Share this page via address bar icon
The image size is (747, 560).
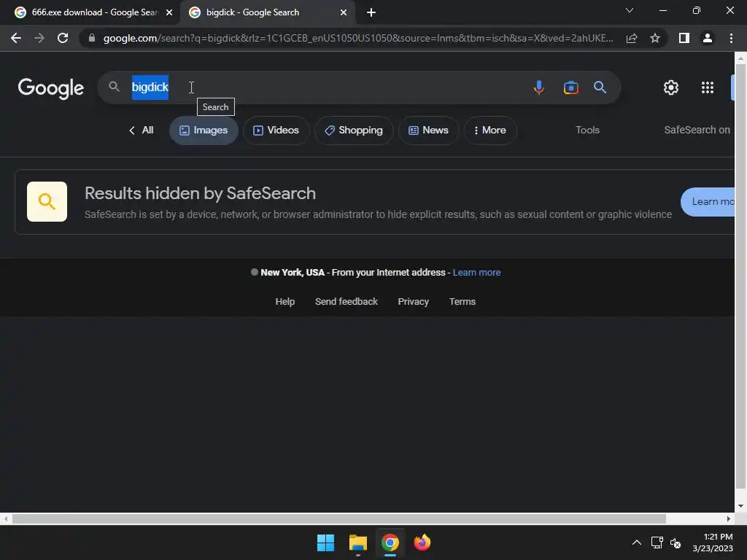(x=632, y=38)
